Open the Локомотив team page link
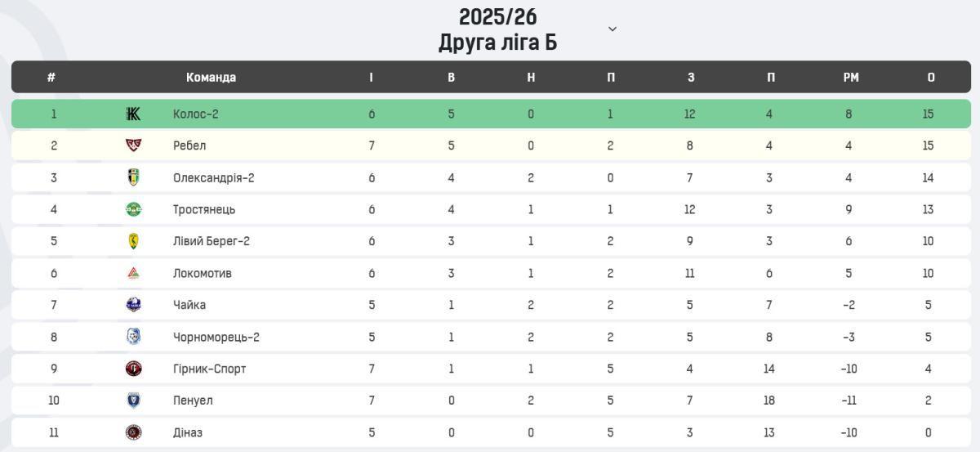 [x=203, y=273]
